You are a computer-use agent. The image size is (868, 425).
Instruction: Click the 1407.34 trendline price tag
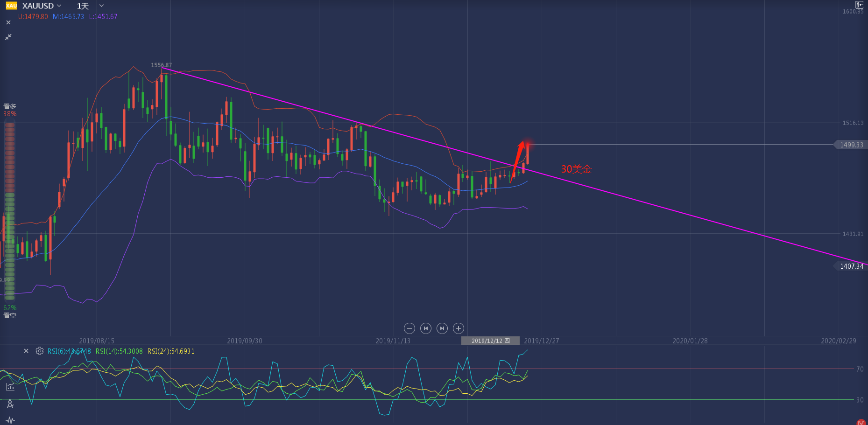click(850, 266)
